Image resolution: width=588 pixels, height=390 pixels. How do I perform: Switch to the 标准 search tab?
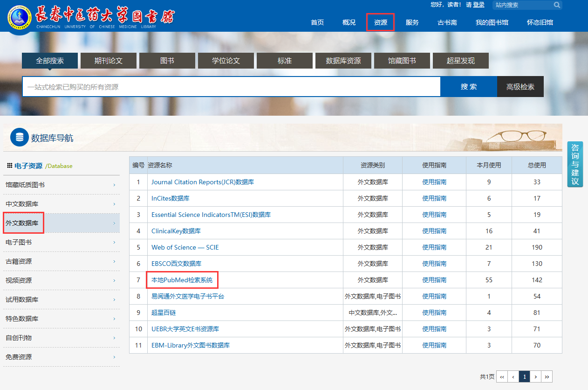click(285, 61)
